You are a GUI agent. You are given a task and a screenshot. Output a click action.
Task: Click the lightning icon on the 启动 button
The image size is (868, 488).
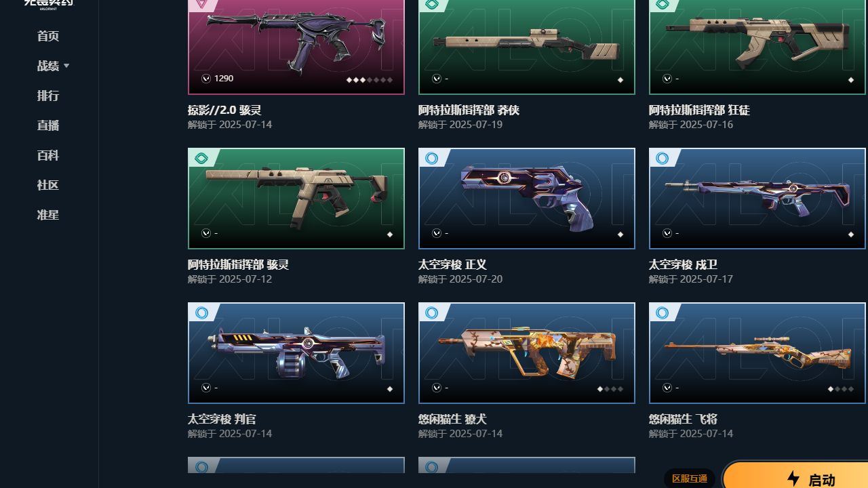pos(793,479)
